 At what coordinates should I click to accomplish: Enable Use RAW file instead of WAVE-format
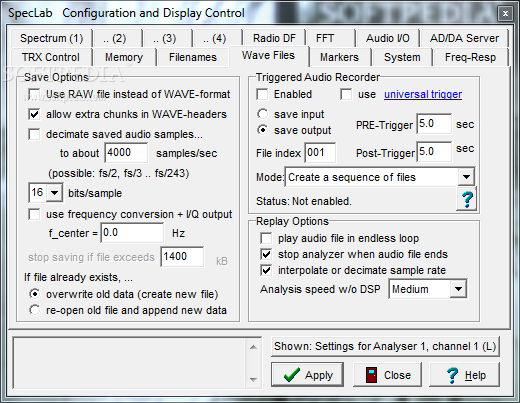point(34,94)
